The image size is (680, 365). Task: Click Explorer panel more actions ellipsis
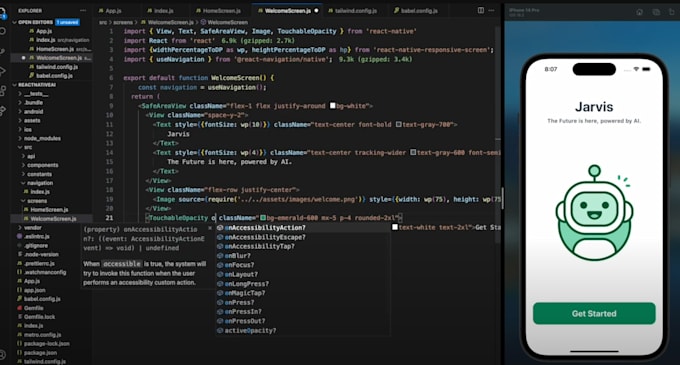(83, 10)
